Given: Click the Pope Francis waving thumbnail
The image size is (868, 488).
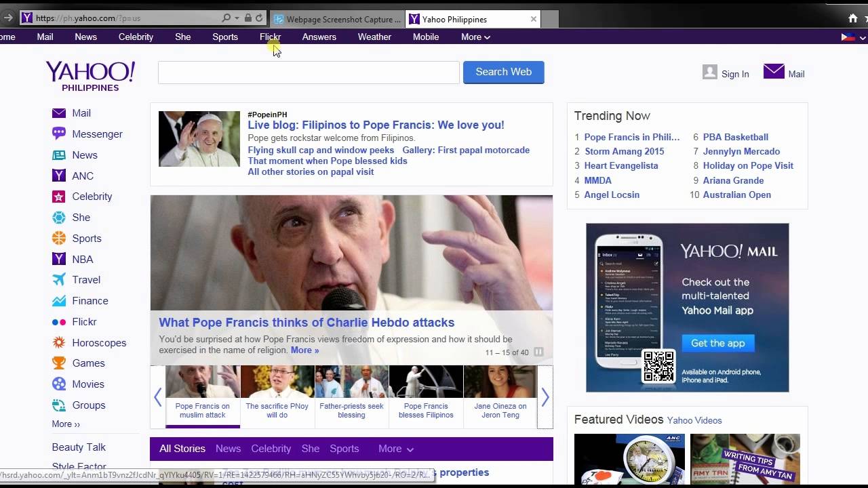Looking at the screenshot, I should [199, 139].
